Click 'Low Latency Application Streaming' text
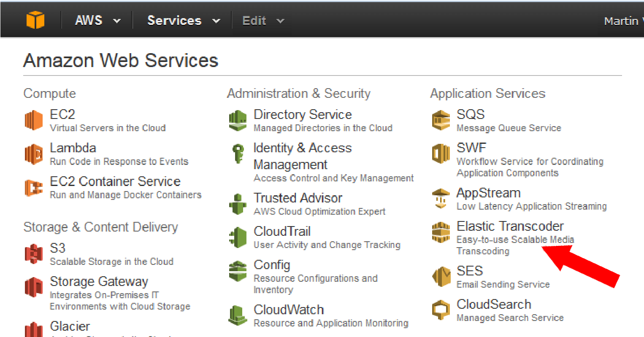The image size is (644, 337). [532, 206]
